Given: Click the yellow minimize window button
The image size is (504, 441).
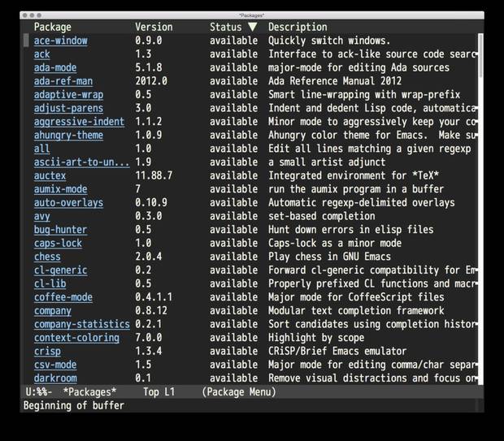Looking at the screenshot, I should point(33,15).
